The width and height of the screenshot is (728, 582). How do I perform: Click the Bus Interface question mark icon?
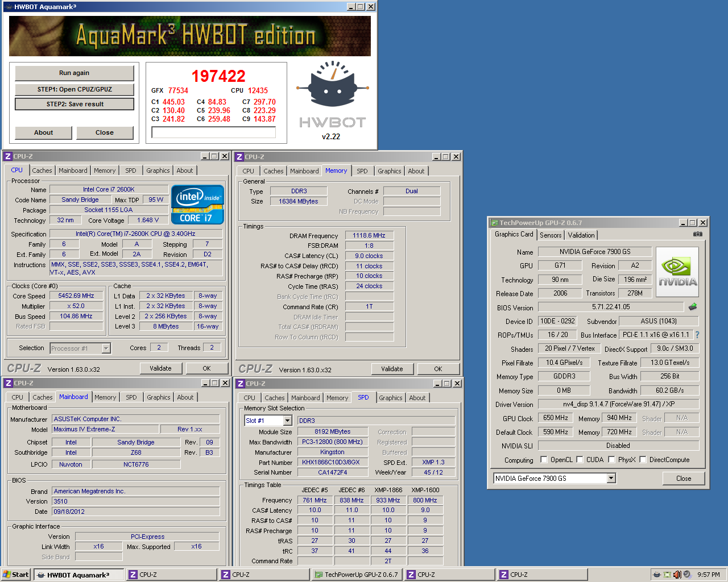pos(697,335)
